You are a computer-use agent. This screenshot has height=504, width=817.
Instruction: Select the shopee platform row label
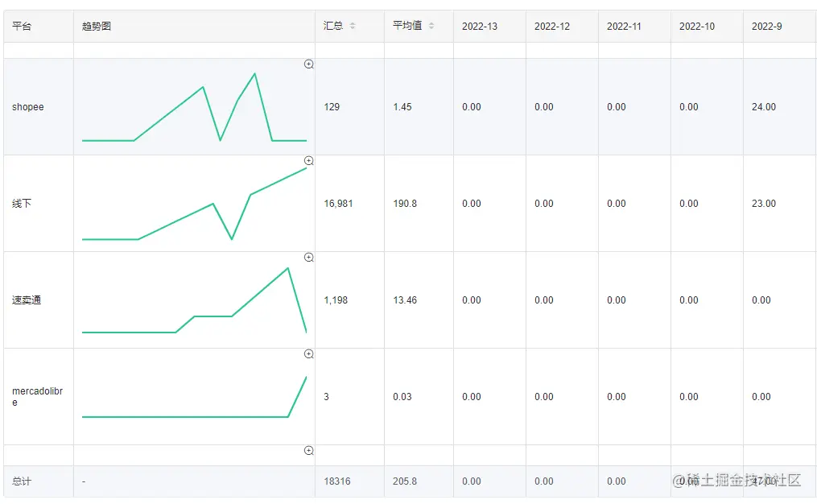pos(28,107)
